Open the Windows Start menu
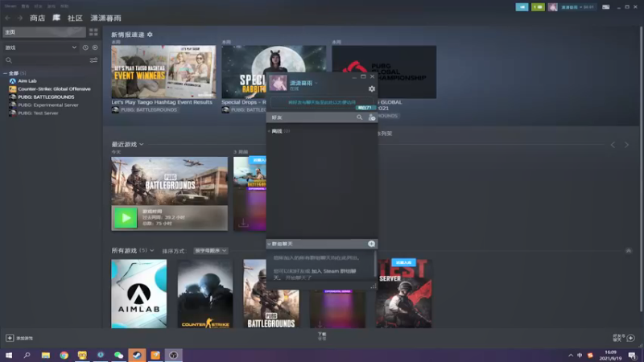Image resolution: width=644 pixels, height=362 pixels. (x=9, y=355)
